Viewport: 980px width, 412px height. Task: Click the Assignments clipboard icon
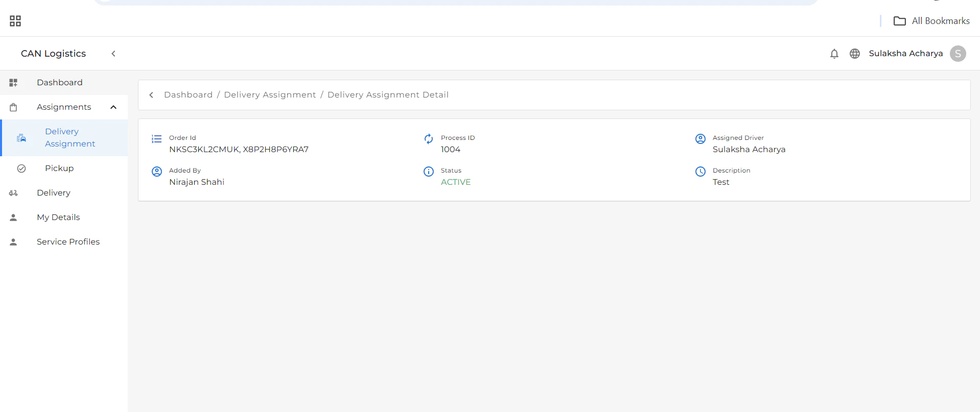[13, 107]
